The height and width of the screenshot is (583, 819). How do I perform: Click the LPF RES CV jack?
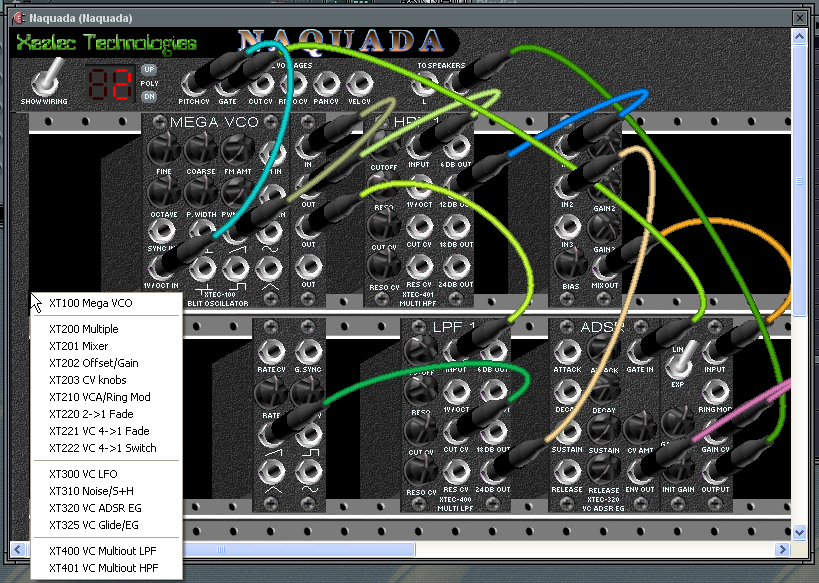(x=456, y=472)
